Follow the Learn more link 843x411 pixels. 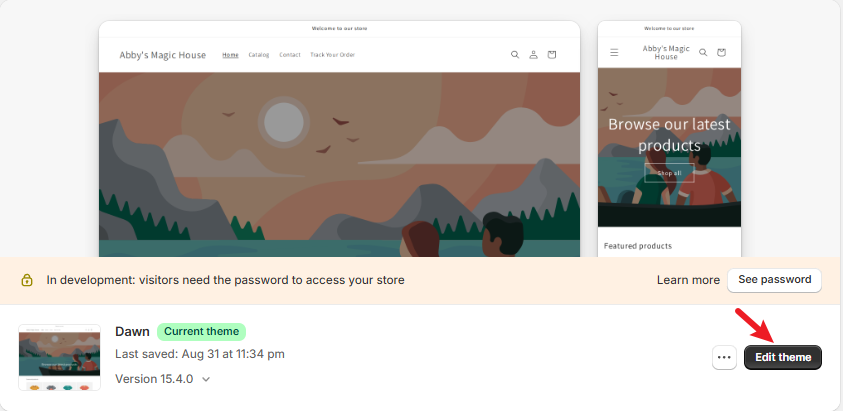[688, 280]
